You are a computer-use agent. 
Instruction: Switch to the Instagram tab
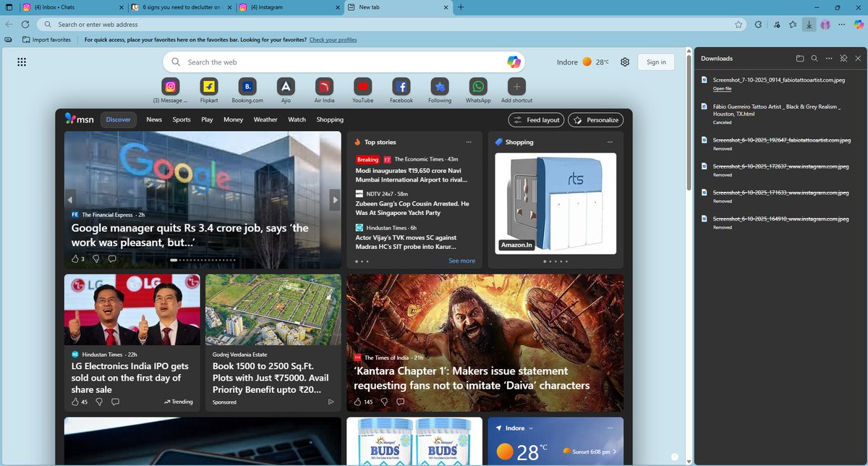289,7
